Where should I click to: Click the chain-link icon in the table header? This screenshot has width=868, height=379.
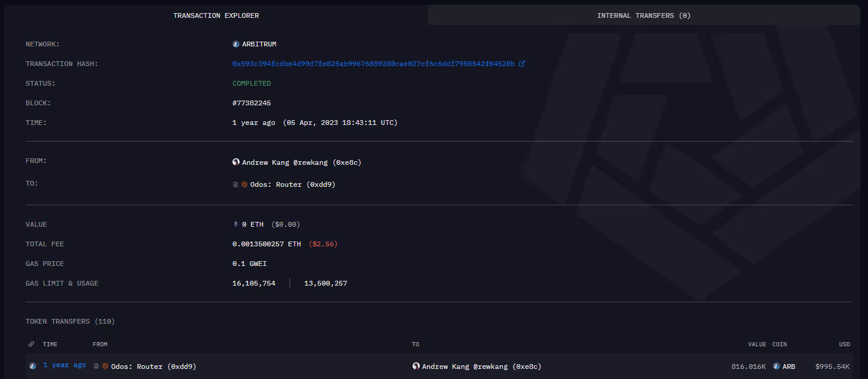[x=31, y=344]
